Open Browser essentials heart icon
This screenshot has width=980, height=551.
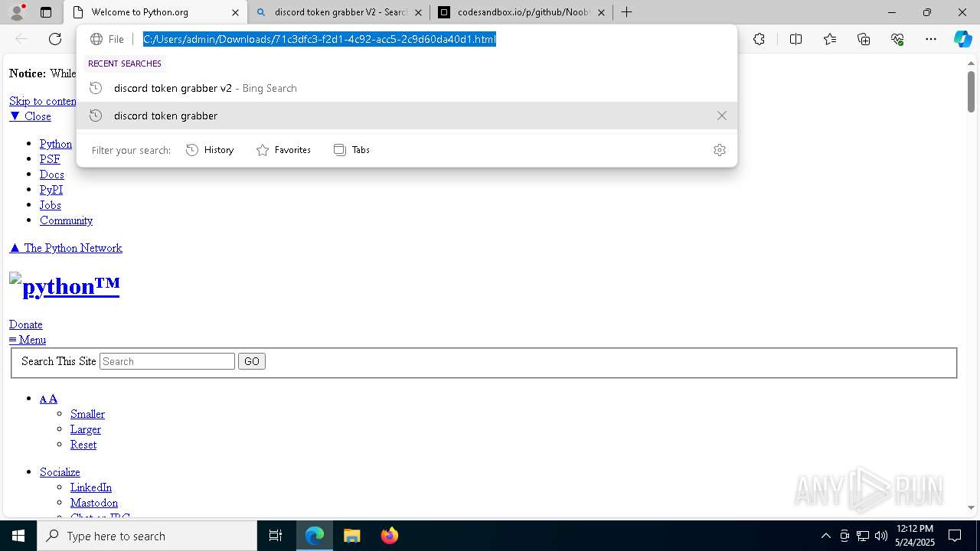click(x=897, y=39)
